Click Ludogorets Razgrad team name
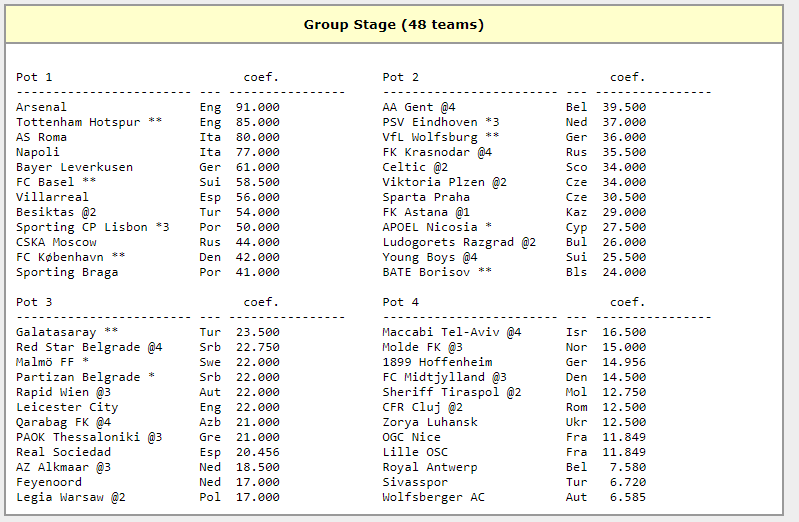 tap(448, 242)
